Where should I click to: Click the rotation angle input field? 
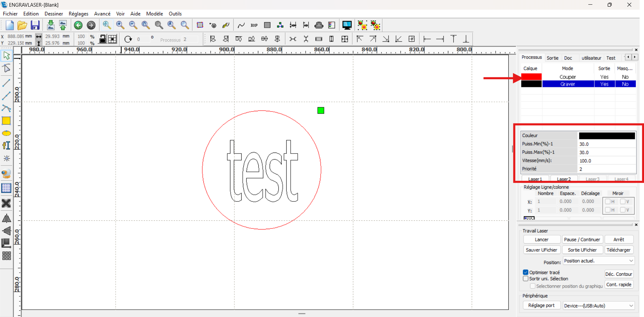[142, 39]
